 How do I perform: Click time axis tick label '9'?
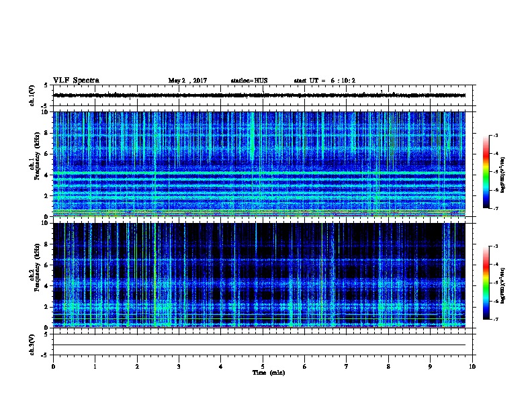click(430, 366)
